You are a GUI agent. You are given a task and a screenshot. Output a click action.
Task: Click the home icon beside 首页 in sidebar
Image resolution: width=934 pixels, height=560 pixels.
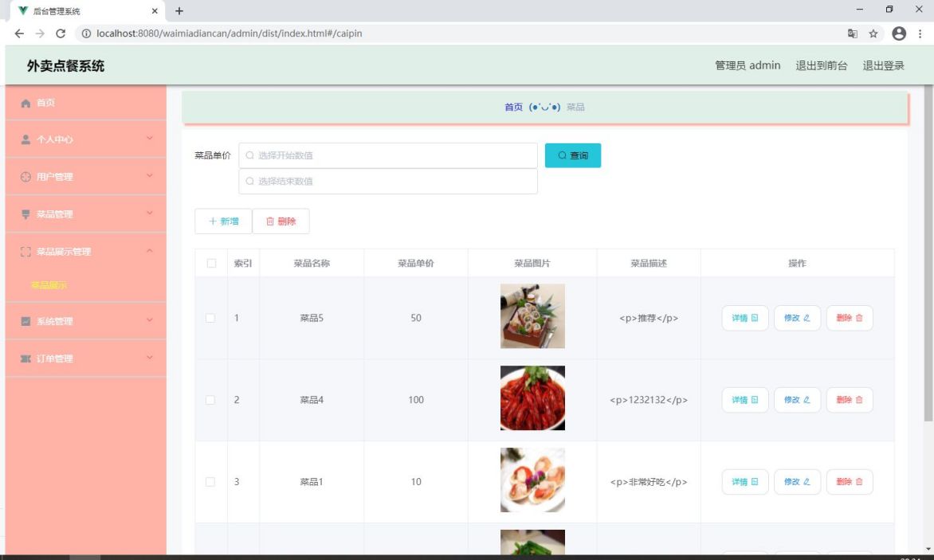(x=26, y=103)
